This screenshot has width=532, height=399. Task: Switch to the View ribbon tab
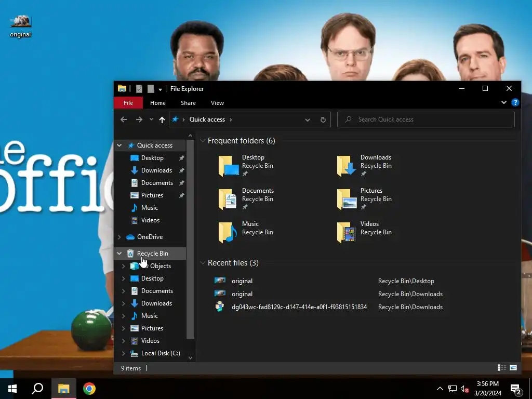point(217,103)
